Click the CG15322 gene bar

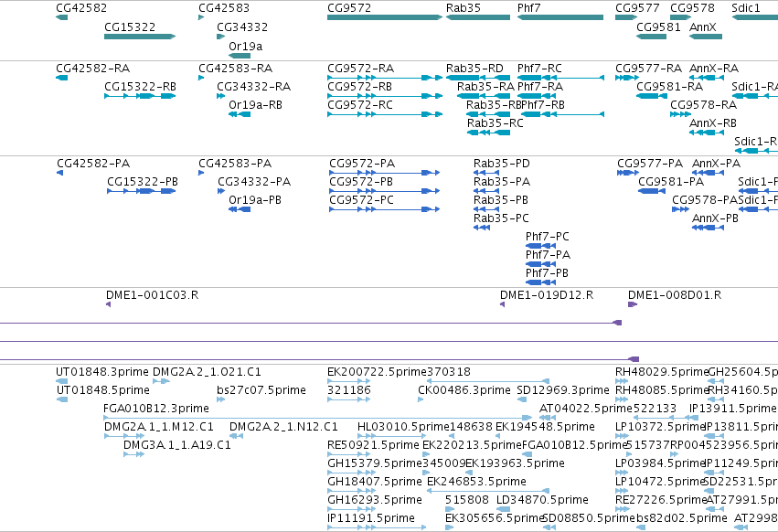tap(140, 37)
